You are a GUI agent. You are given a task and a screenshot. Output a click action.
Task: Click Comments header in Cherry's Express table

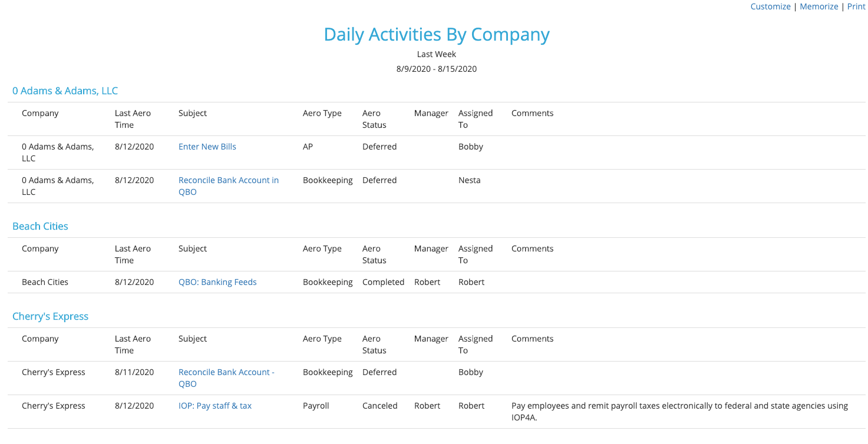pyautogui.click(x=532, y=339)
